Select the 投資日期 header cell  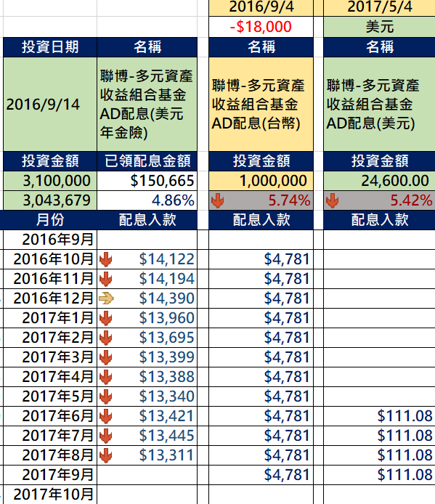coord(50,47)
